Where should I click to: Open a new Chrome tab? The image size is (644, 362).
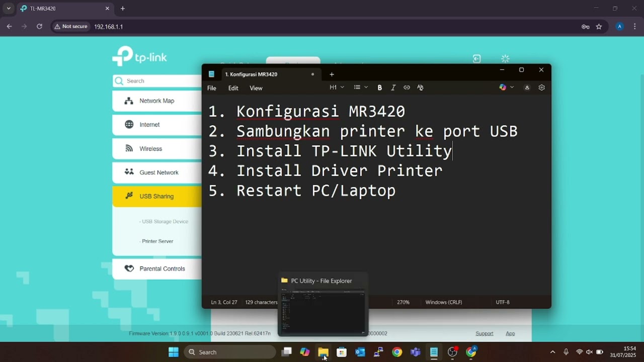123,9
